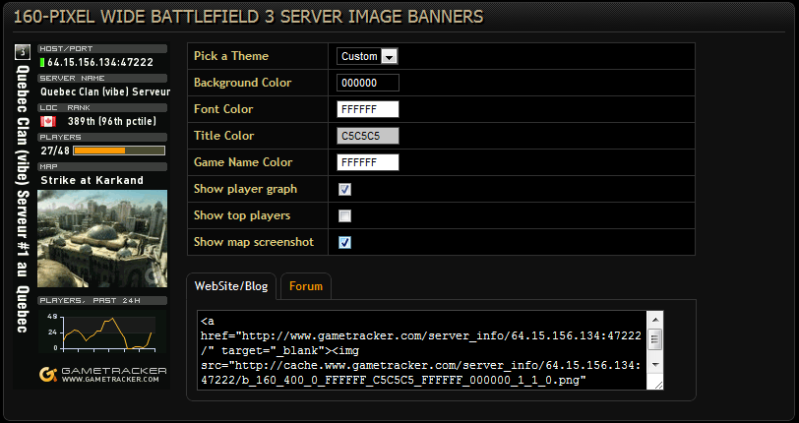Click the Canadian flag icon
The image size is (799, 423).
coord(48,121)
